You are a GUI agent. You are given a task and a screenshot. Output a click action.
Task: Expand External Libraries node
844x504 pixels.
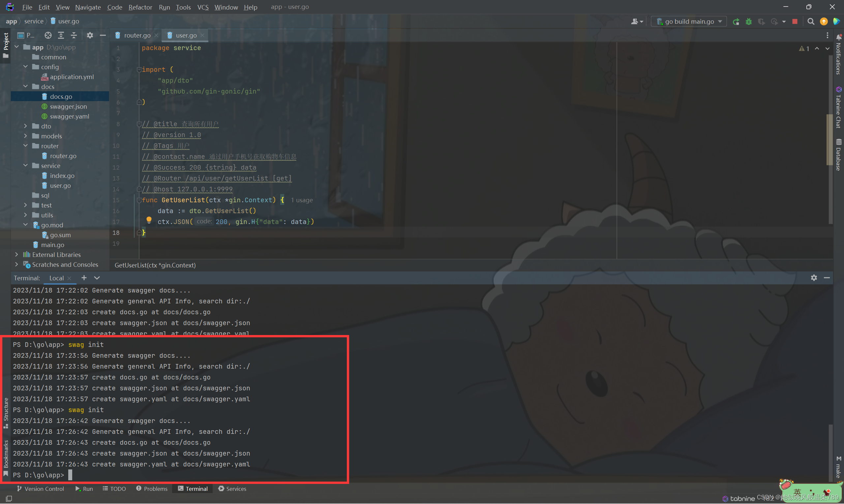pos(16,254)
